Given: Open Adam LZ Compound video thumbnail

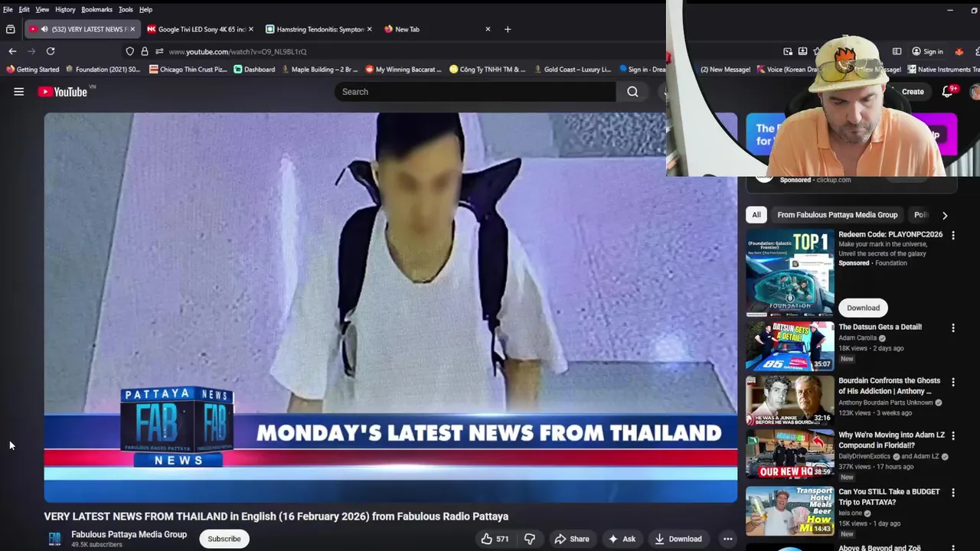Looking at the screenshot, I should click(x=790, y=454).
